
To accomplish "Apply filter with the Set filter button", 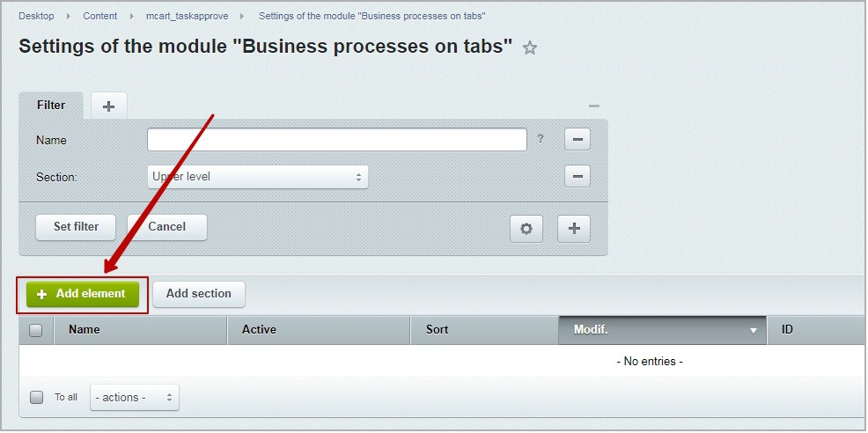I will 76,227.
